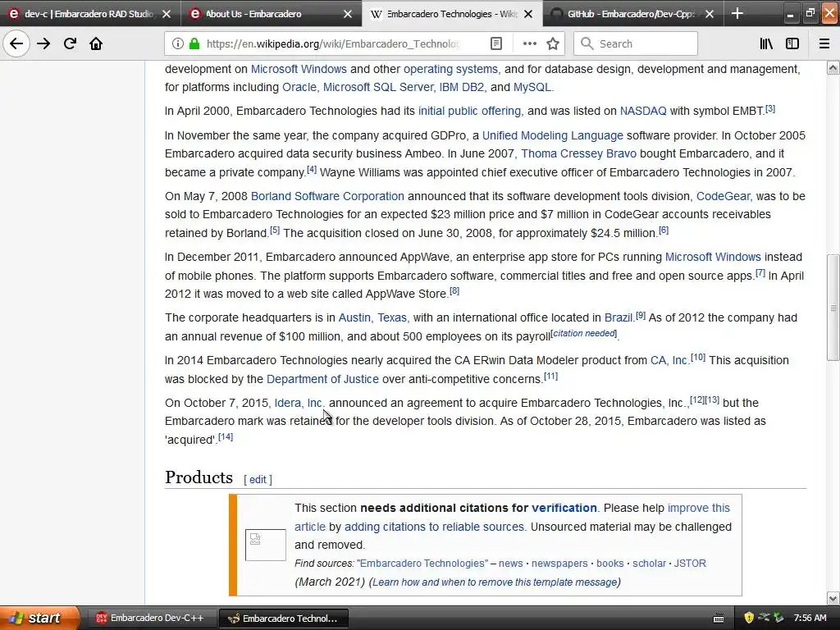Open the verification link in notice
The width and height of the screenshot is (840, 630).
[x=564, y=508]
